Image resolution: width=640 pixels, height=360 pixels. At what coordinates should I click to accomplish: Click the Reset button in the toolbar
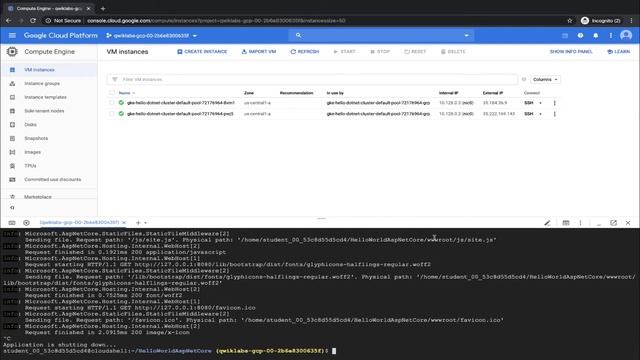415,52
